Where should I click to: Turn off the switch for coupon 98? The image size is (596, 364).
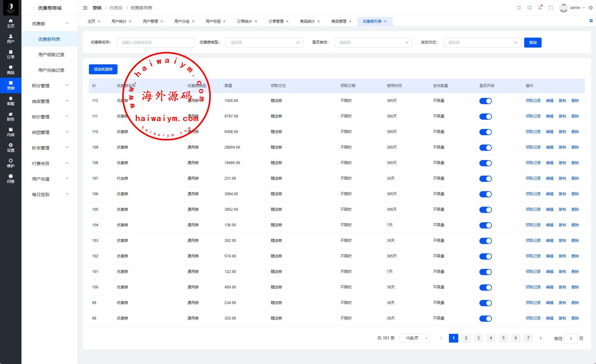(485, 319)
